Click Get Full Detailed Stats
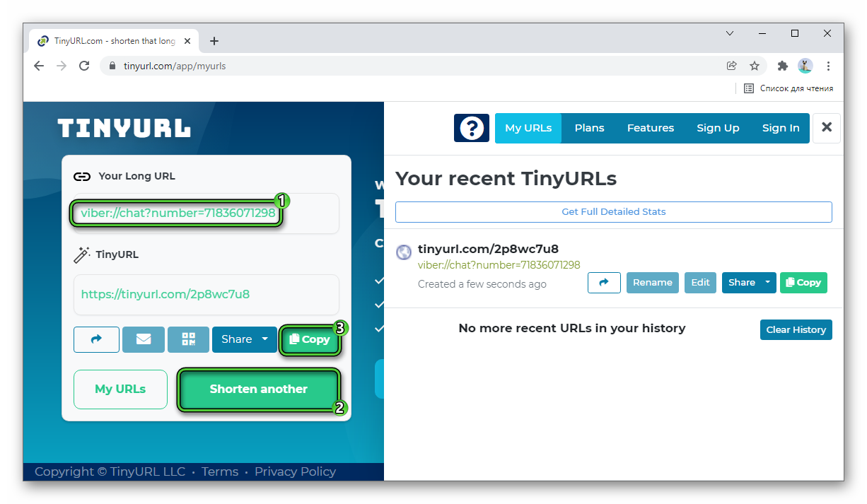The image size is (867, 504). coord(613,211)
